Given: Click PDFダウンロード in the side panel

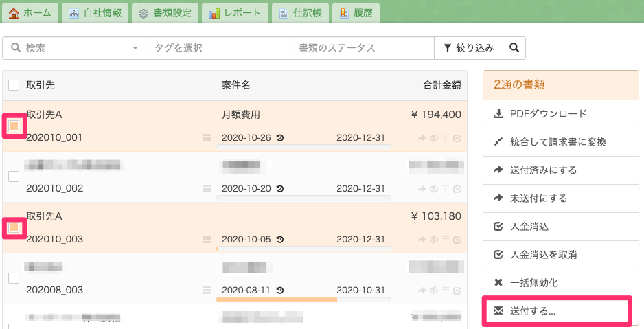Looking at the screenshot, I should tap(561, 114).
